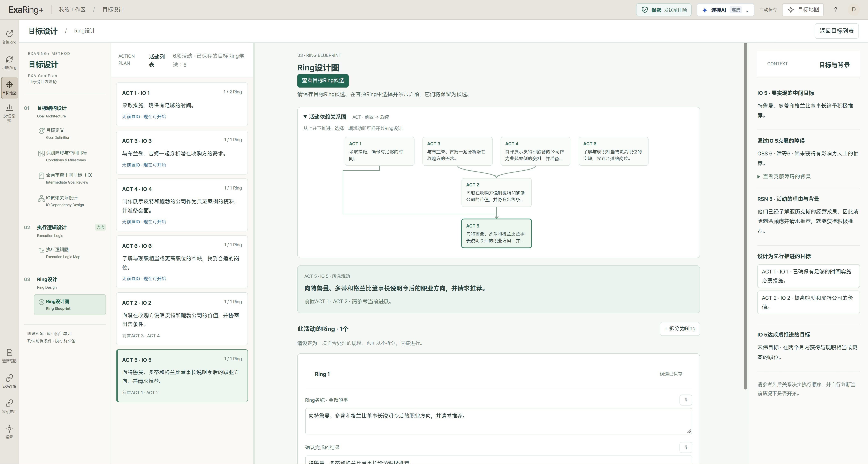
Task: Open EXA连接 link icon
Action: pos(9,381)
